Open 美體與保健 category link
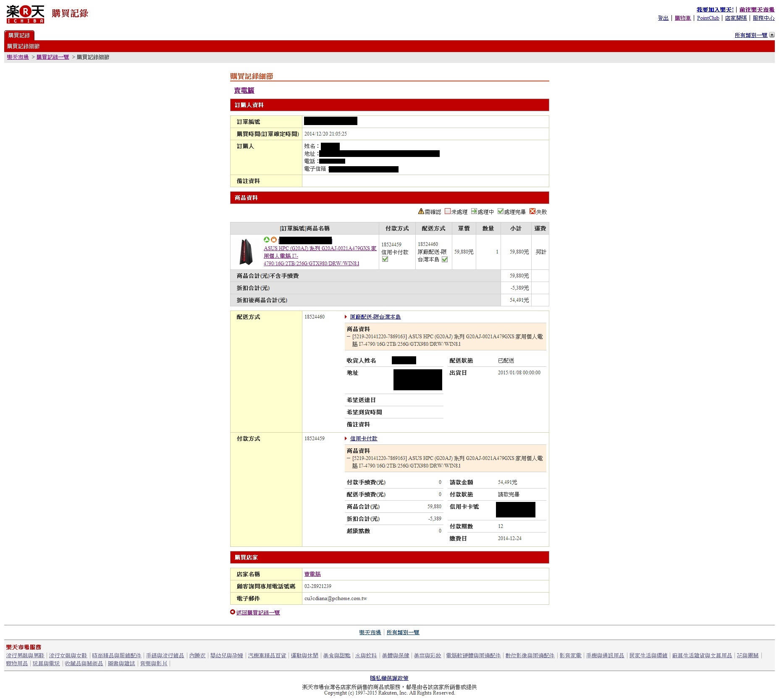This screenshot has width=779, height=700. pyautogui.click(x=396, y=656)
